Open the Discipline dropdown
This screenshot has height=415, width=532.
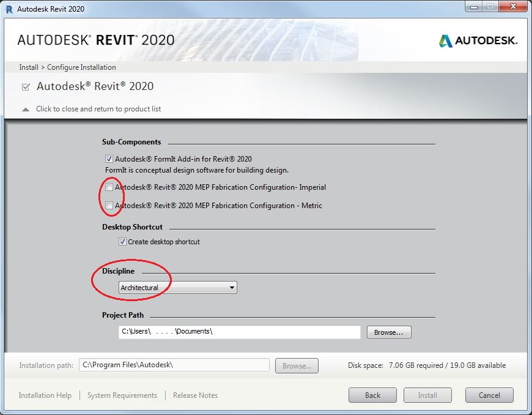point(232,287)
